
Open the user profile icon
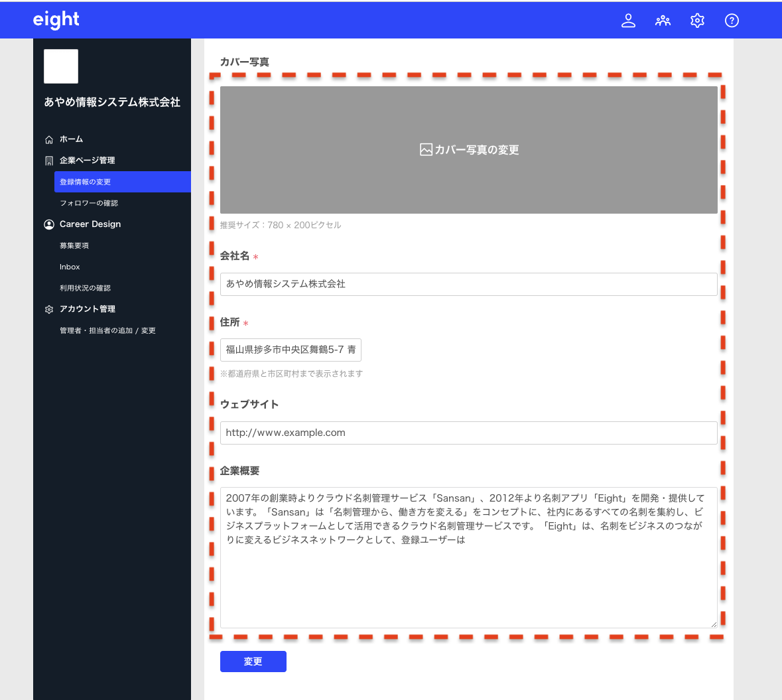pyautogui.click(x=628, y=21)
